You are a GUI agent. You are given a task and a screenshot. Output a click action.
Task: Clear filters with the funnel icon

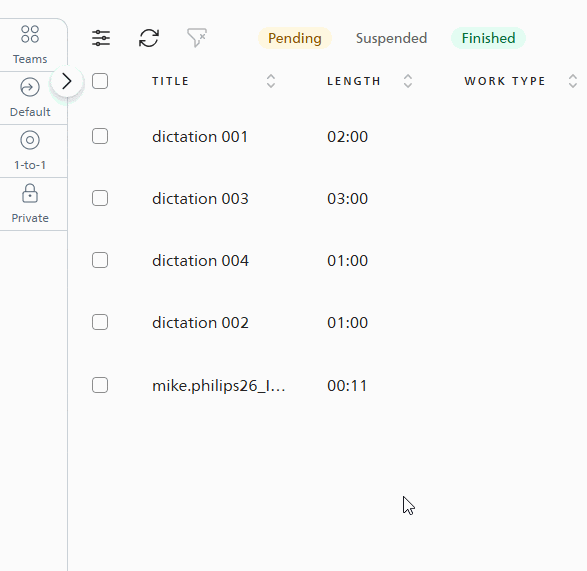pyautogui.click(x=197, y=38)
